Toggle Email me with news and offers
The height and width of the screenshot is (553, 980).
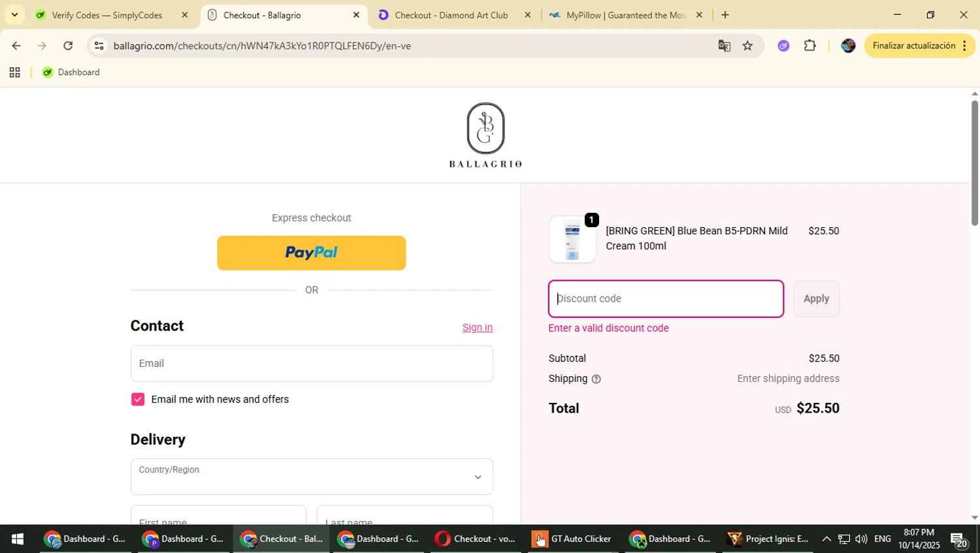[x=138, y=400]
